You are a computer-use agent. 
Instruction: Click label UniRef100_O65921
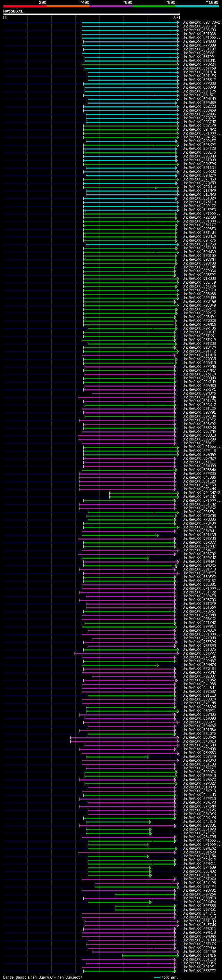(x=199, y=711)
